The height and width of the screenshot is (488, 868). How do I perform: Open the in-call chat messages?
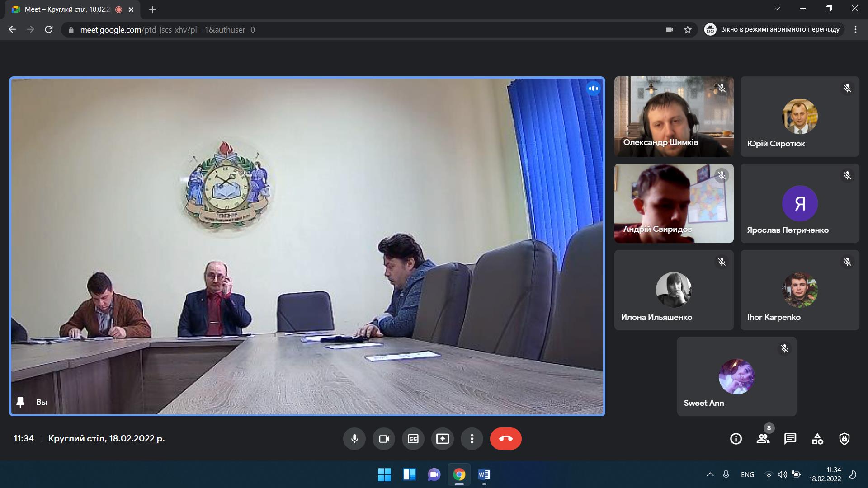coord(790,439)
